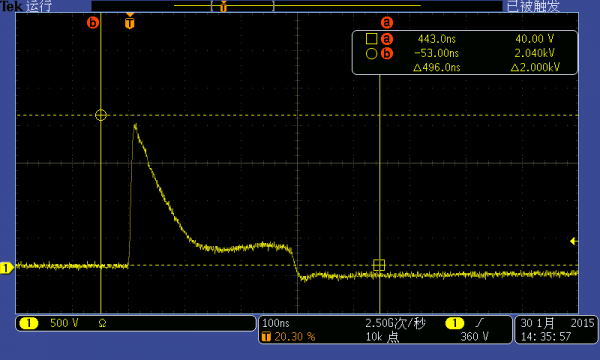Click the circle cursor b symbol in readout
This screenshot has height=360, width=600.
pyautogui.click(x=372, y=54)
